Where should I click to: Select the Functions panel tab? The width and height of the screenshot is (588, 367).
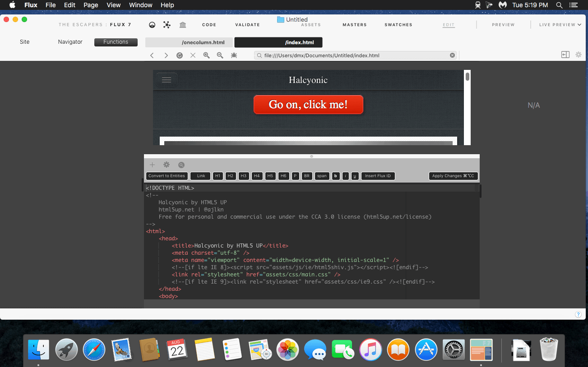click(116, 42)
